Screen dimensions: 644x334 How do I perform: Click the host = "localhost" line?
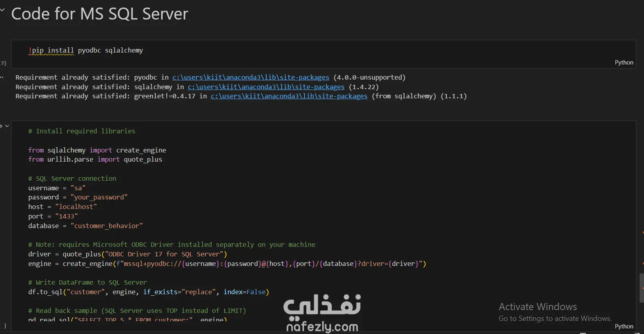pyautogui.click(x=62, y=207)
